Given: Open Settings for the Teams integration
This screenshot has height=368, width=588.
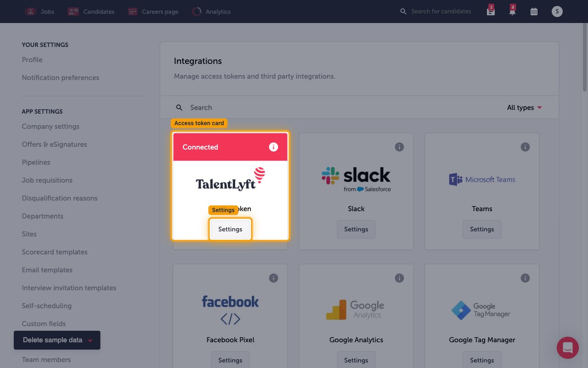Looking at the screenshot, I should [x=482, y=229].
